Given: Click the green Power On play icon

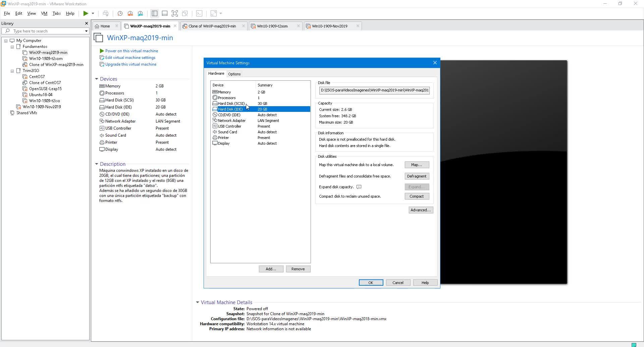Looking at the screenshot, I should pyautogui.click(x=86, y=13).
